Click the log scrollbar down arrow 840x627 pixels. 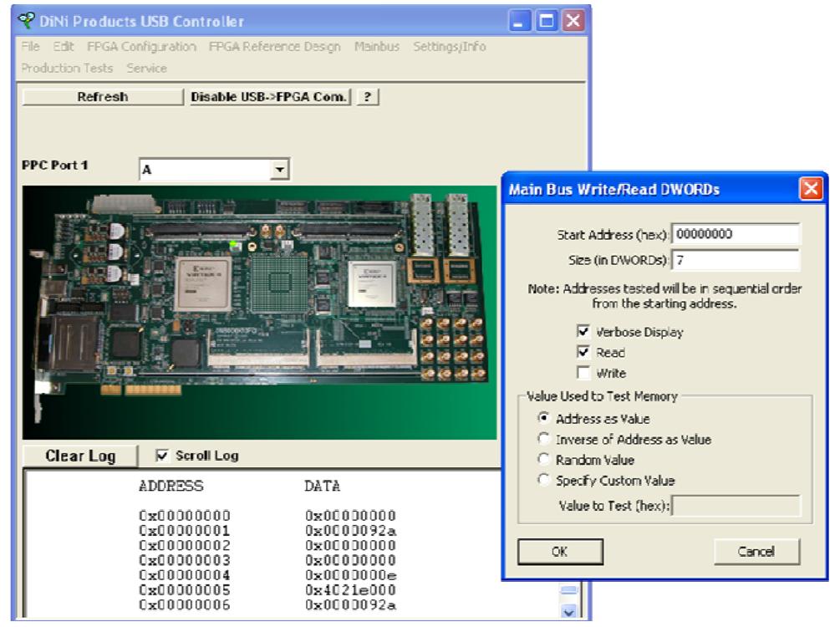568,611
